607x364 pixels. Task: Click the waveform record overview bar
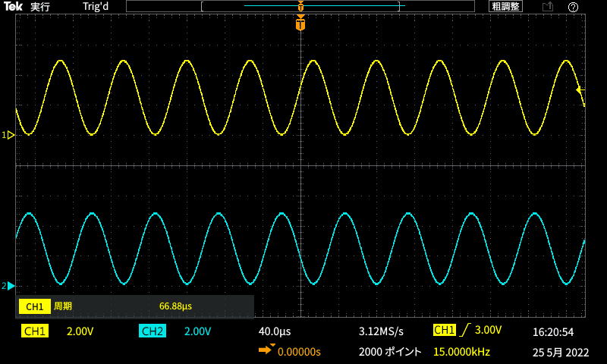(300, 7)
